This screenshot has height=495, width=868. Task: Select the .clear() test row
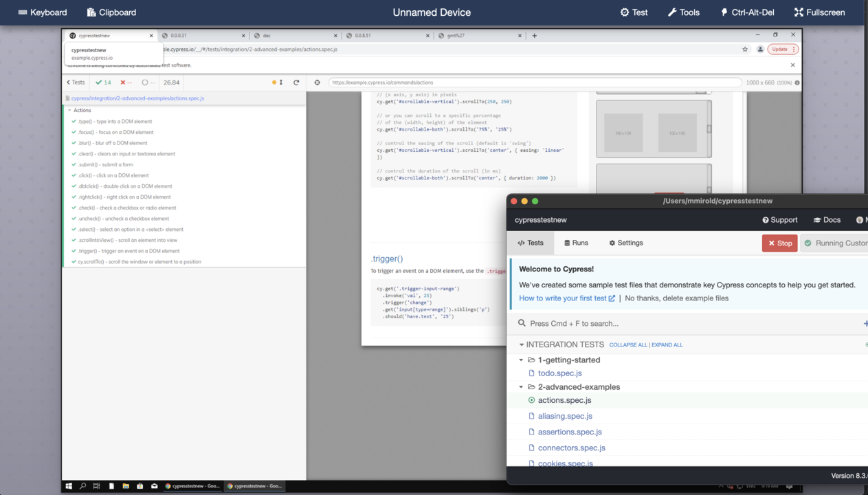(x=184, y=154)
